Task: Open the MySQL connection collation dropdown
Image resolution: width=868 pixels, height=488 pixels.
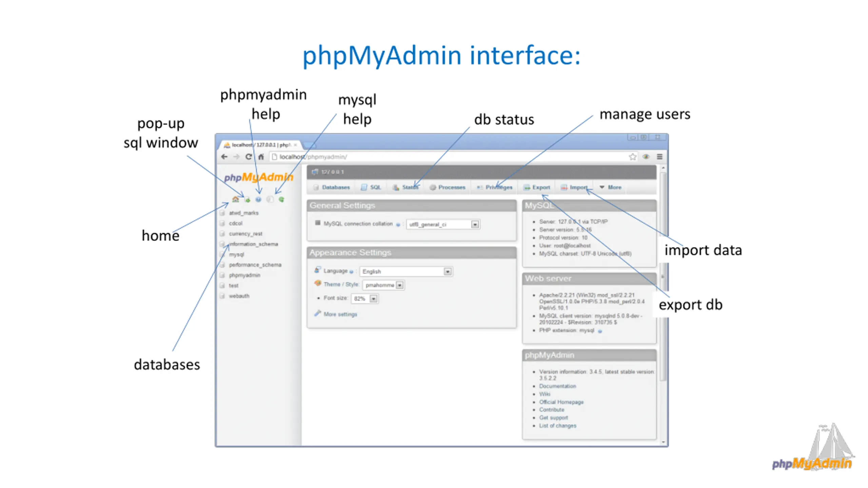Action: tap(442, 224)
